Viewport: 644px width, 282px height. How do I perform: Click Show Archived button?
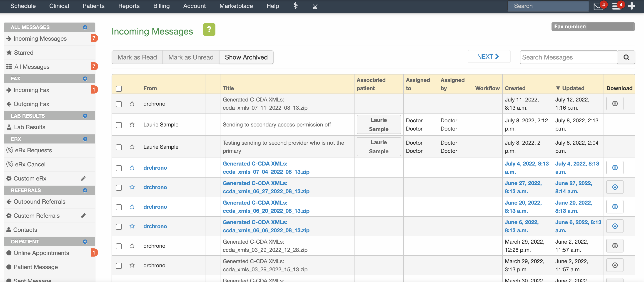tap(246, 57)
